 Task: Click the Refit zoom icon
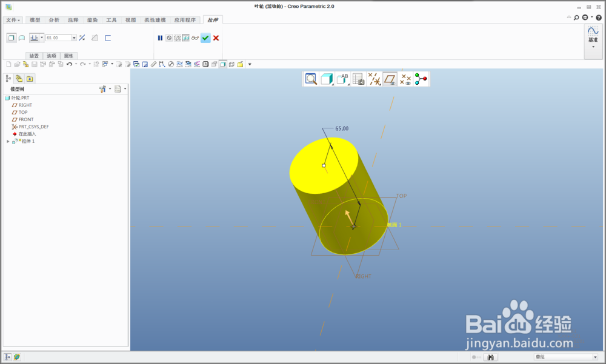pyautogui.click(x=311, y=79)
